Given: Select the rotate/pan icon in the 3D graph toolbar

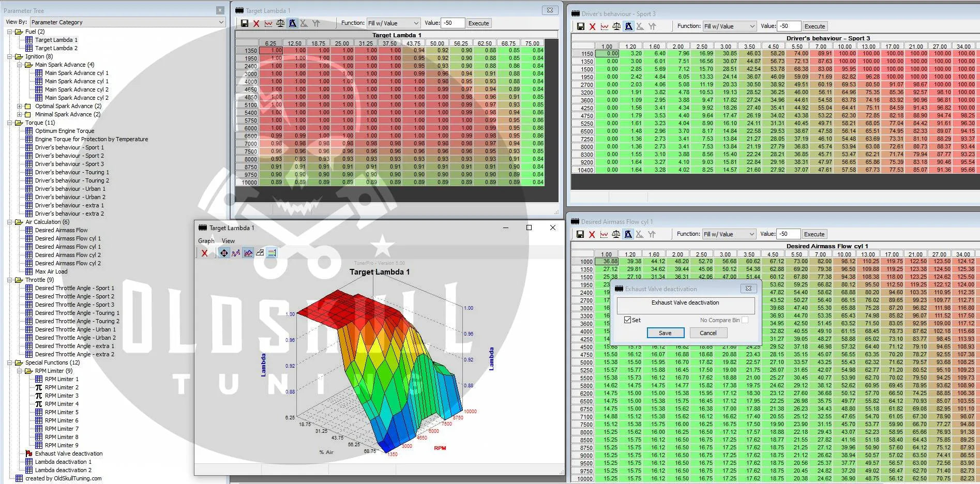Looking at the screenshot, I should tap(223, 253).
